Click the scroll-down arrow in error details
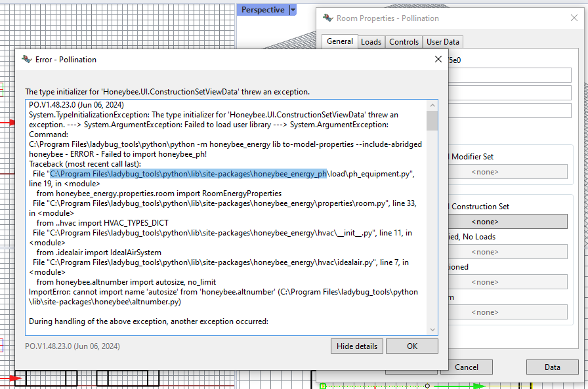This screenshot has width=588, height=389. 432,330
